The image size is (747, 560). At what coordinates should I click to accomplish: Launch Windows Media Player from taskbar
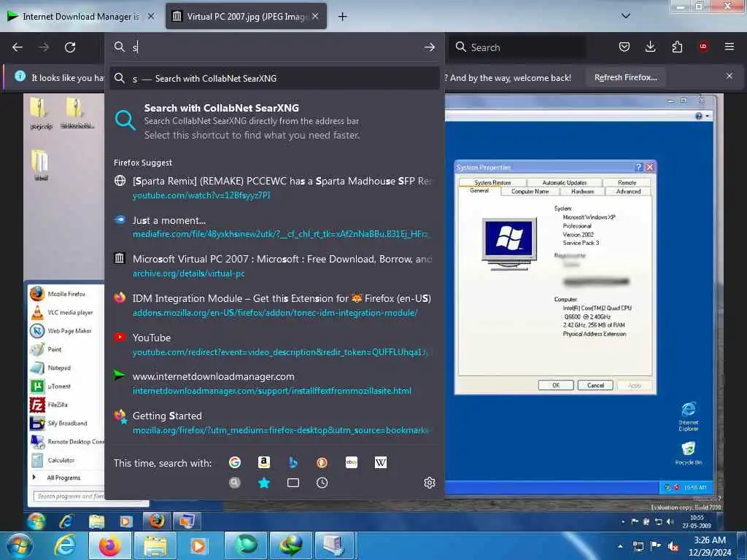[x=198, y=545]
